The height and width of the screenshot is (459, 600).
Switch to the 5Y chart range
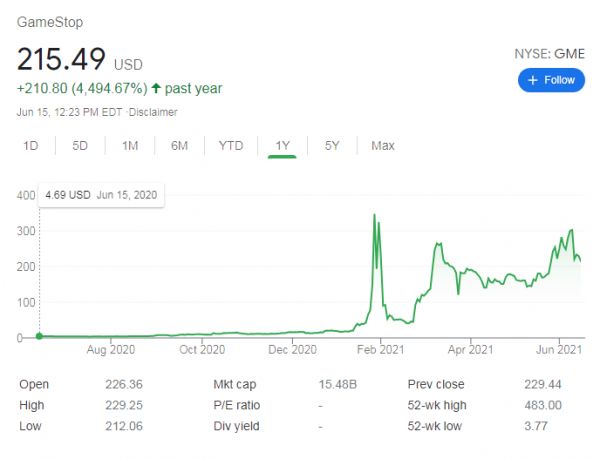click(x=332, y=146)
